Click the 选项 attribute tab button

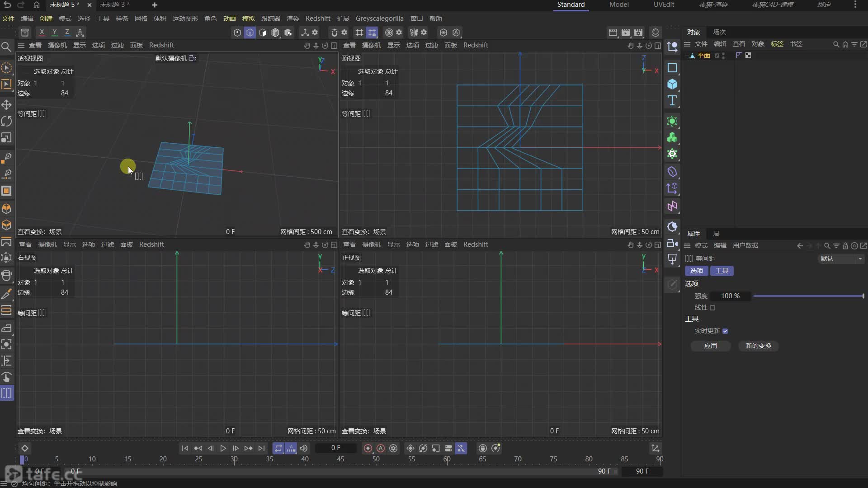697,271
